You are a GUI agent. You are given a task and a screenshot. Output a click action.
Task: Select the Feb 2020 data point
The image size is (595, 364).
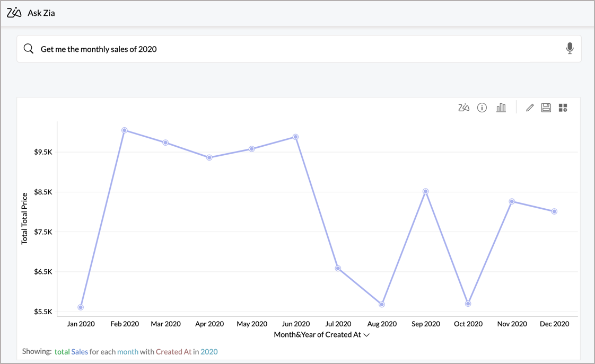coord(124,130)
